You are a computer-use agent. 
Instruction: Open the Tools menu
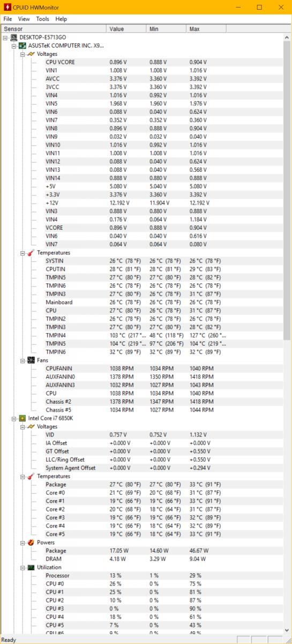coord(43,19)
